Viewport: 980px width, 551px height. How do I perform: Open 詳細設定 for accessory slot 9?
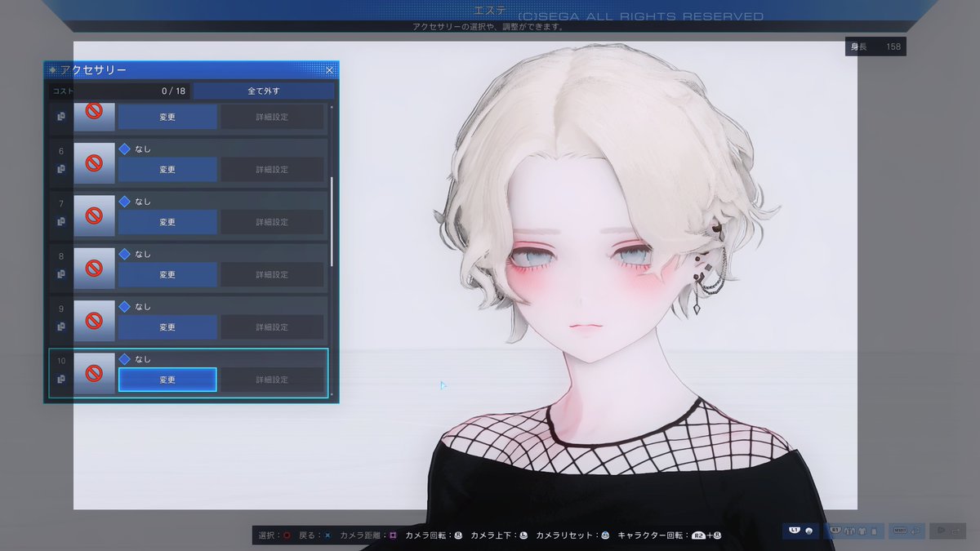pyautogui.click(x=272, y=327)
